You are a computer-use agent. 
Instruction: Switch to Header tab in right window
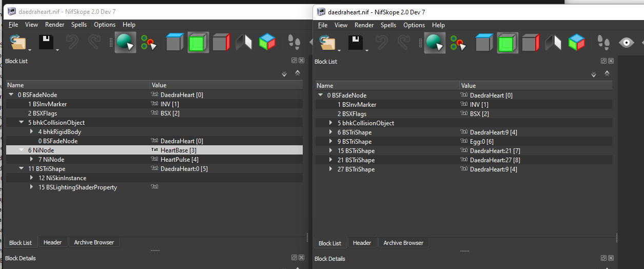click(362, 243)
